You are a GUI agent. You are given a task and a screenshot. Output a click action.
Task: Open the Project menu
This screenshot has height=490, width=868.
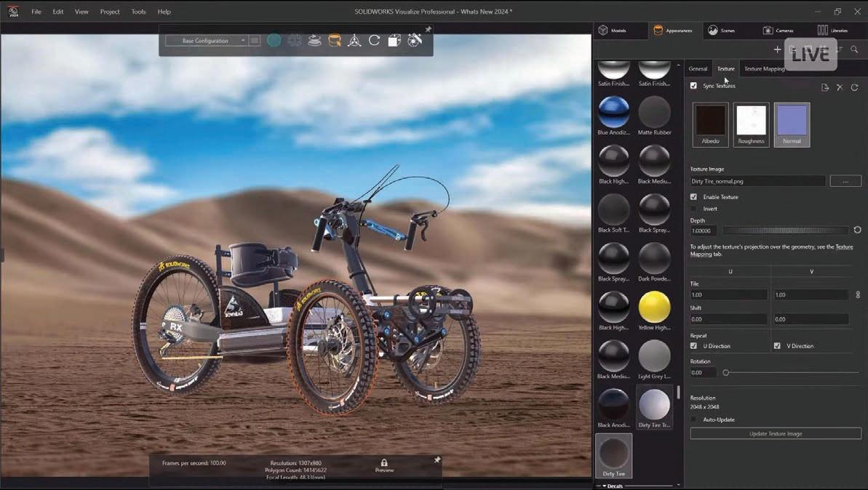pyautogui.click(x=110, y=12)
